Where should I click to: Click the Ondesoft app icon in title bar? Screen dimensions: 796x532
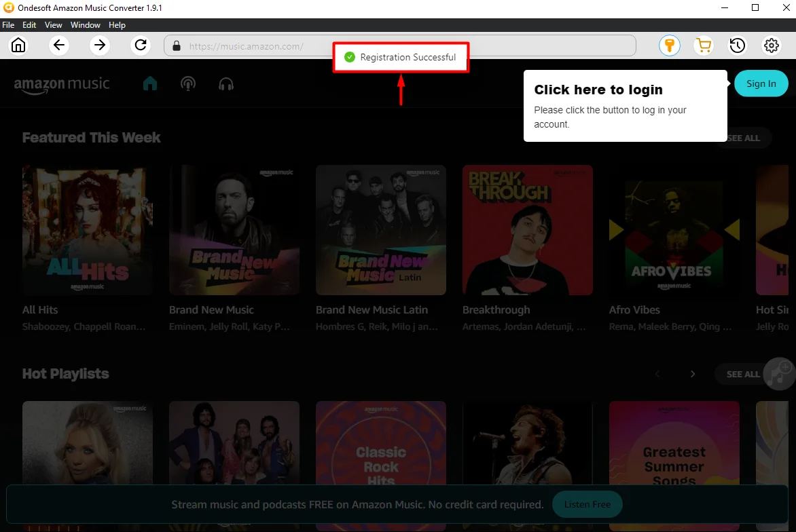click(x=8, y=7)
